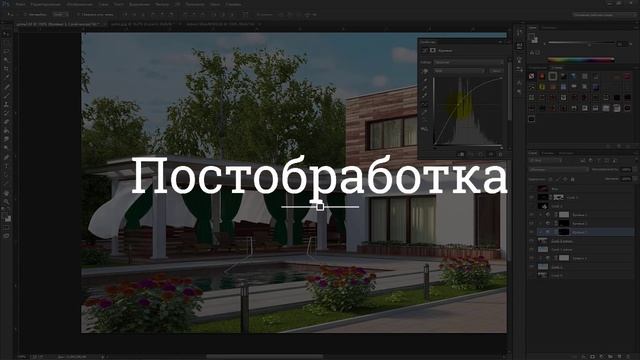640x360 pixels.
Task: Select the Hand tool
Action: [6, 193]
